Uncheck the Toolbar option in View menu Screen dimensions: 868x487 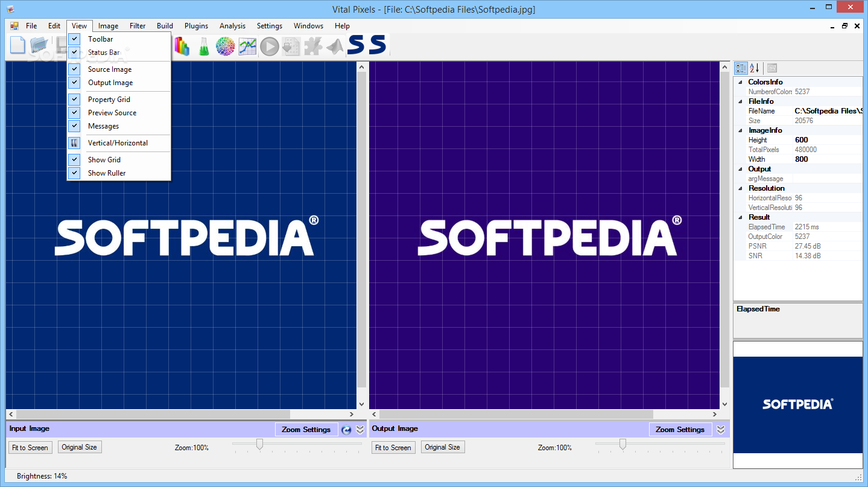point(119,39)
